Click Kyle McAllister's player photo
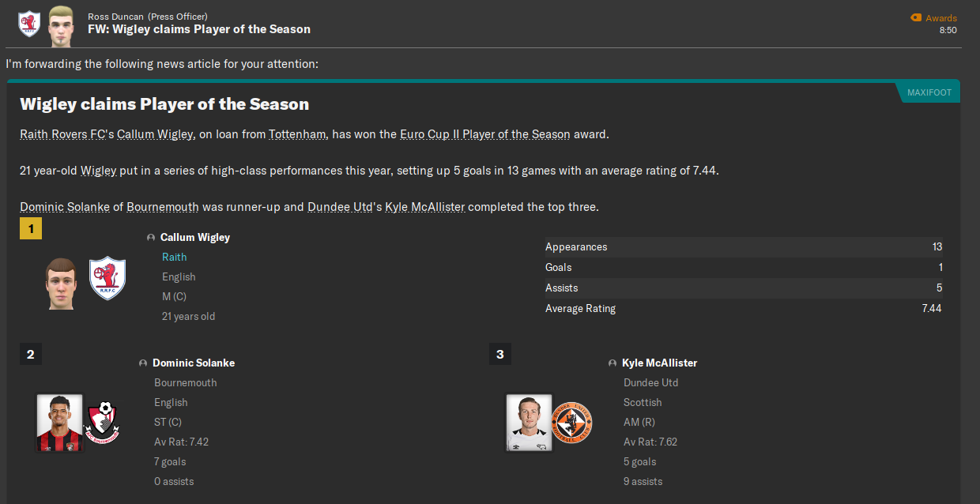This screenshot has width=980, height=504. click(x=529, y=423)
